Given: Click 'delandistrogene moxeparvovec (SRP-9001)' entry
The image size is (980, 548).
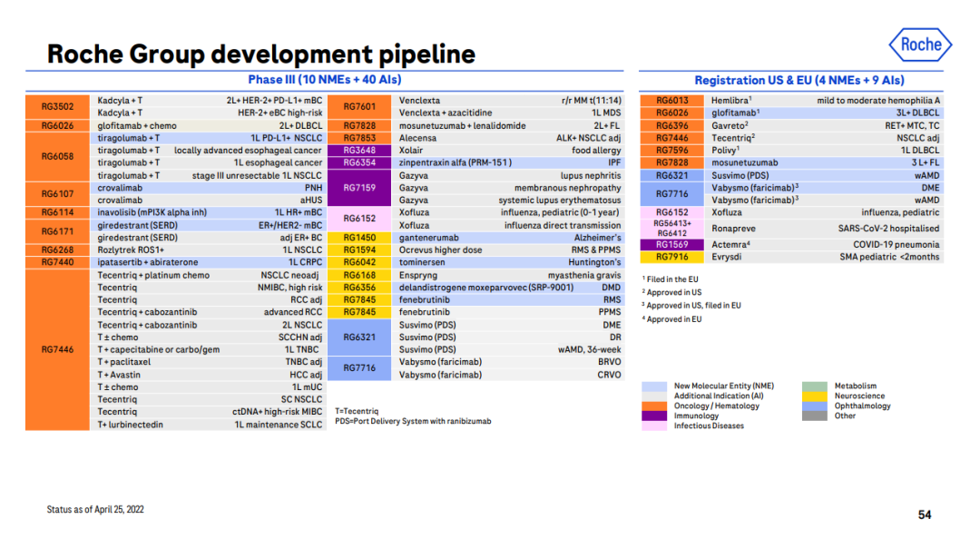Looking at the screenshot, I should [486, 288].
